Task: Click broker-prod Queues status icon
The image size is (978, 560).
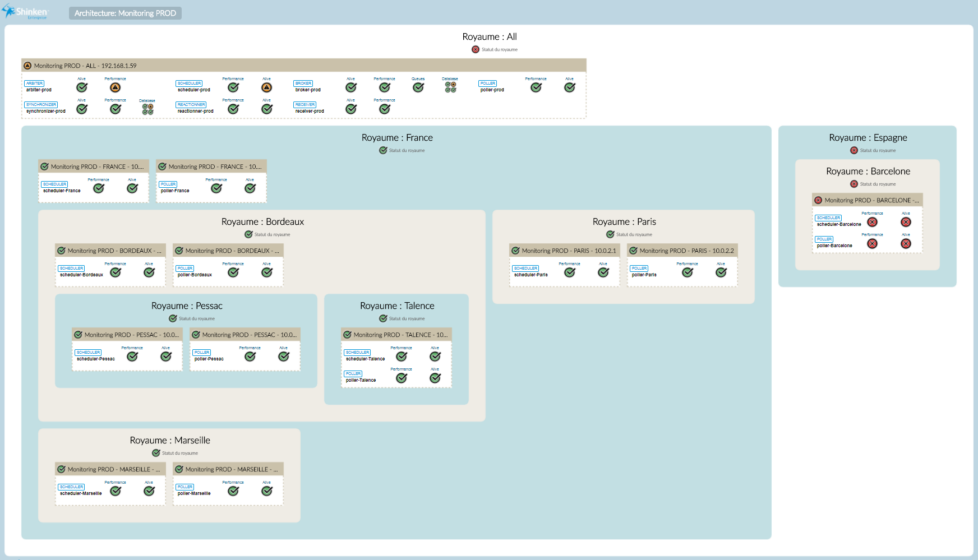Action: [x=418, y=87]
